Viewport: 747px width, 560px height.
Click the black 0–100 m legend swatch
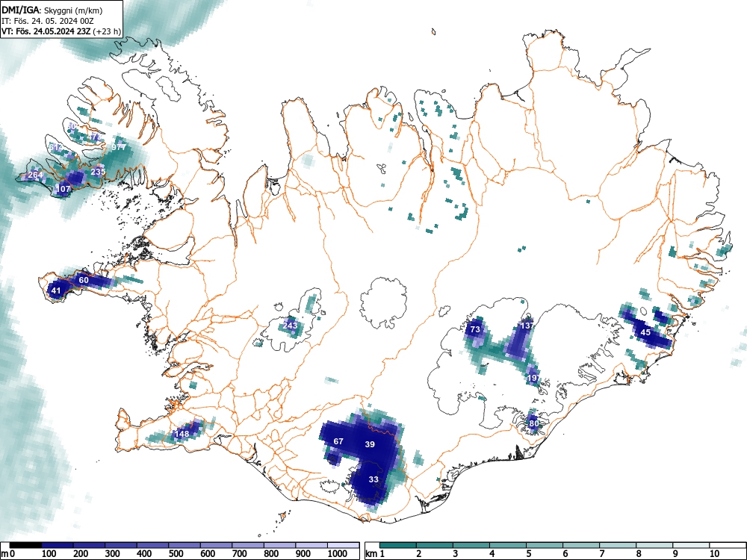[25, 545]
